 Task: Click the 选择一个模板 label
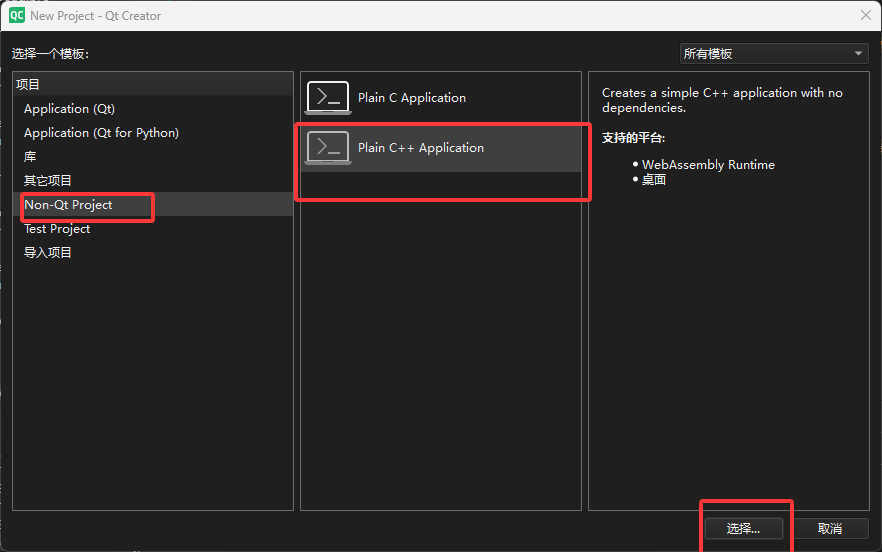pyautogui.click(x=51, y=53)
